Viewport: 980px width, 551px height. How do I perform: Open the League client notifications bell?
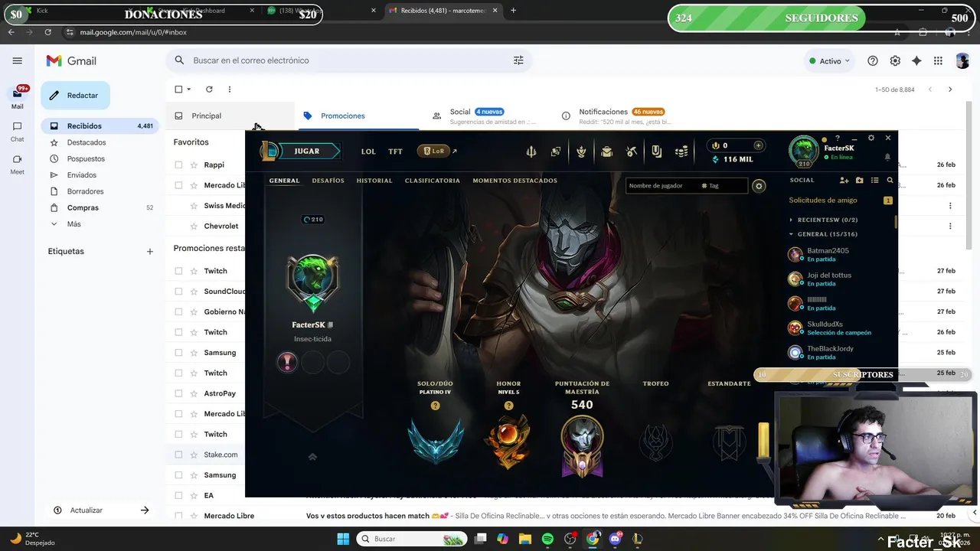(887, 157)
